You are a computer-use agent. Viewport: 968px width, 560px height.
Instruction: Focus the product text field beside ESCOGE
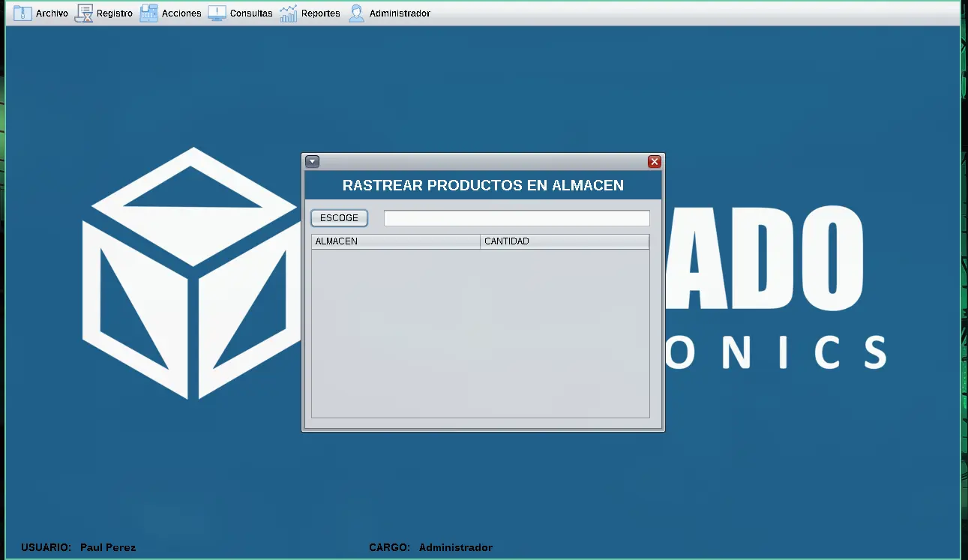(517, 218)
